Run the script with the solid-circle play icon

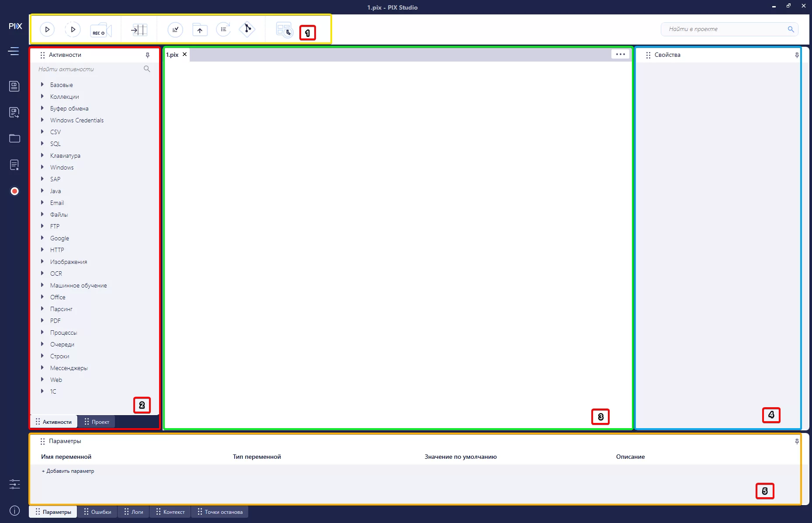(x=47, y=29)
